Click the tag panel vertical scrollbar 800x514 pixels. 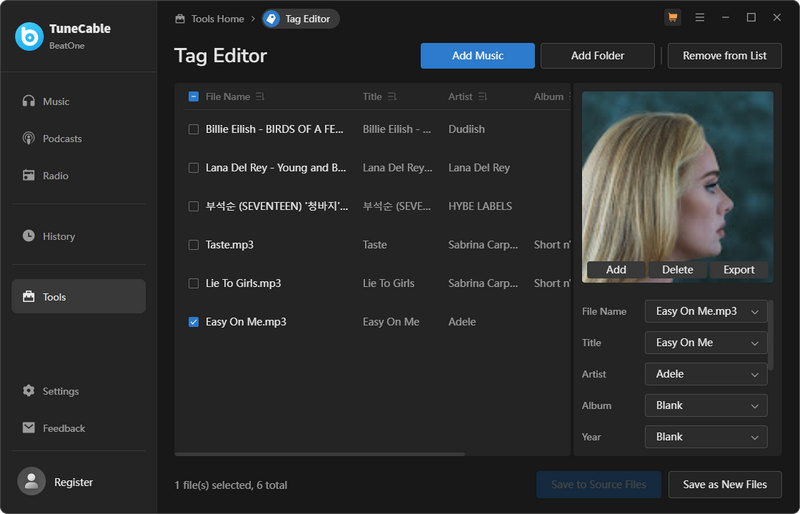coord(770,335)
